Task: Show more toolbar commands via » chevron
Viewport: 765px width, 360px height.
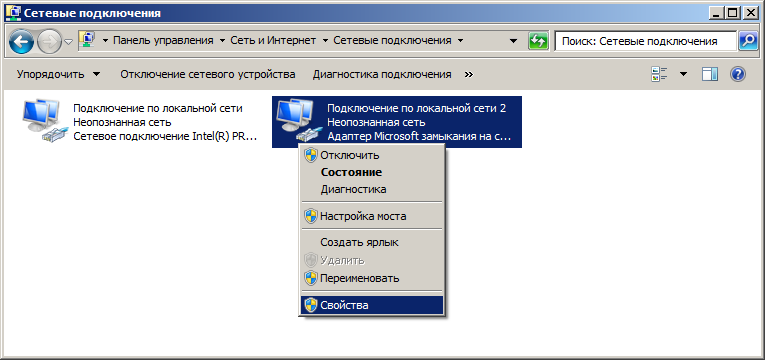Action: click(469, 75)
